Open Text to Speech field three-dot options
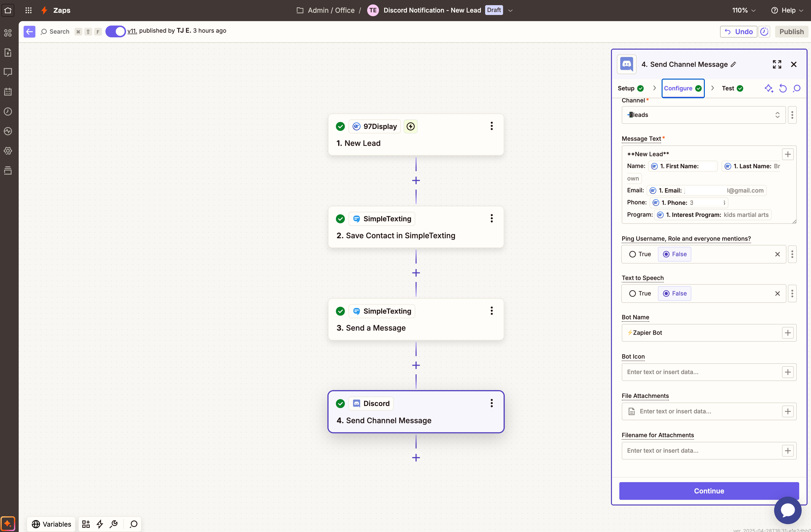 click(792, 294)
